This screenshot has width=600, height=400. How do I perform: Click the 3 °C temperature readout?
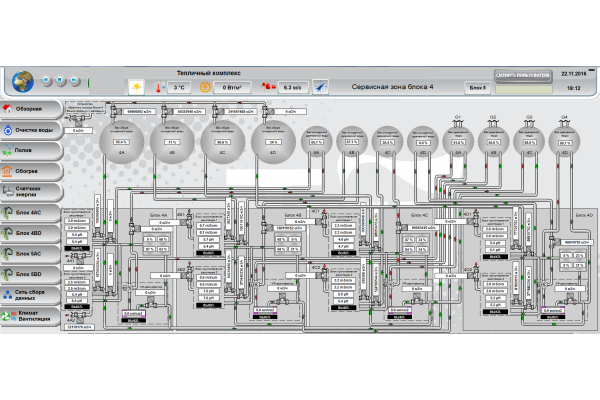[180, 87]
